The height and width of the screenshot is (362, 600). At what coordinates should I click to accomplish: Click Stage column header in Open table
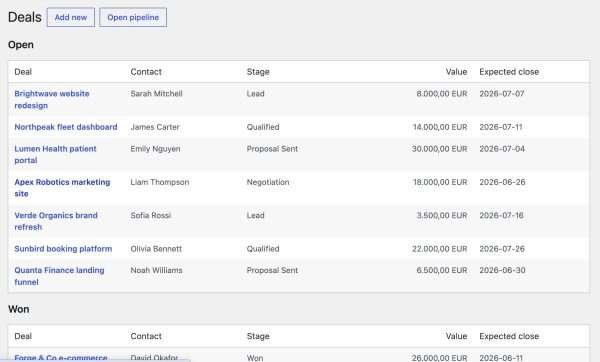(258, 72)
